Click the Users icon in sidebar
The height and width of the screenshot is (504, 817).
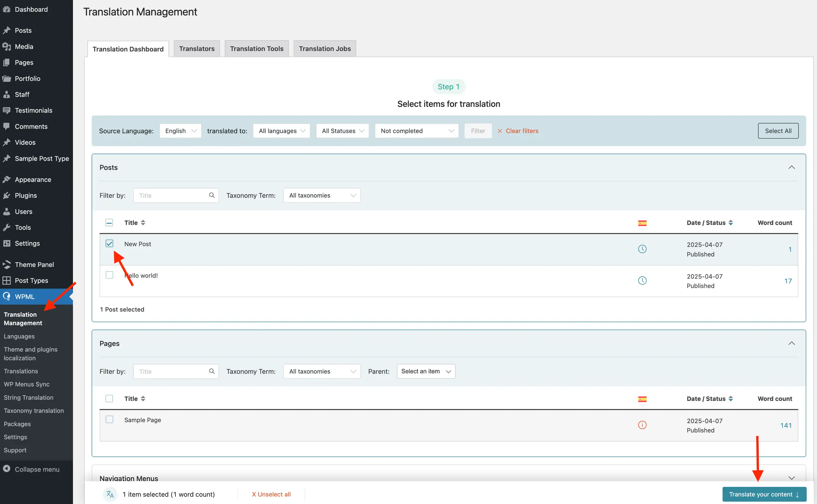point(7,211)
